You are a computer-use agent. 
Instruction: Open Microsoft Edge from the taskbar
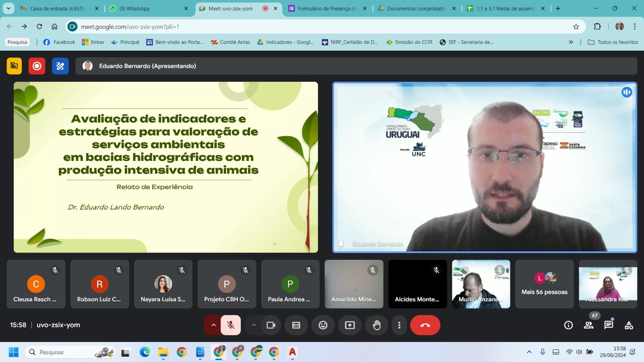coord(144,352)
